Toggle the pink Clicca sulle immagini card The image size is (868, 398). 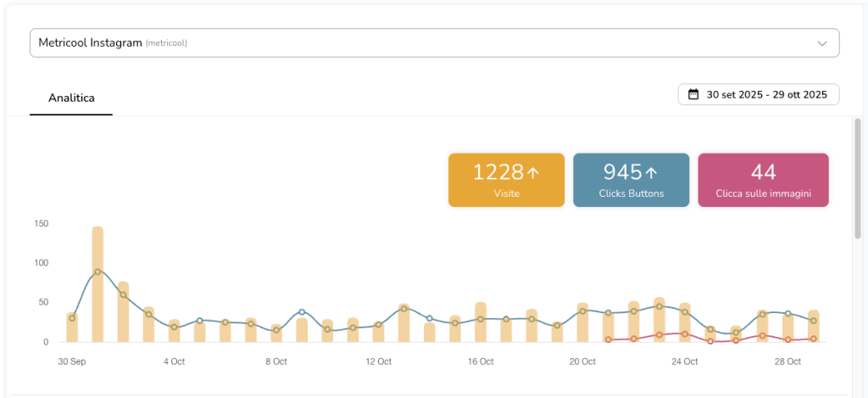(x=763, y=180)
